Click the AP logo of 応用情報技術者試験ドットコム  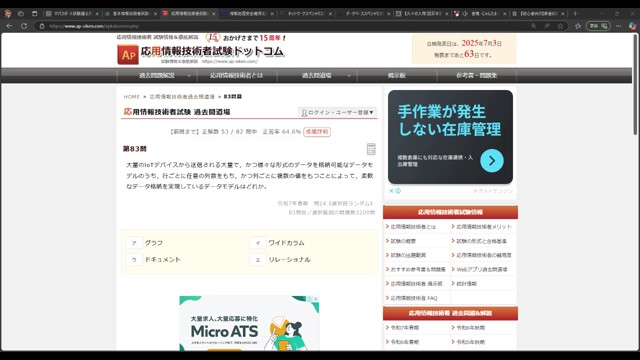pyautogui.click(x=128, y=54)
